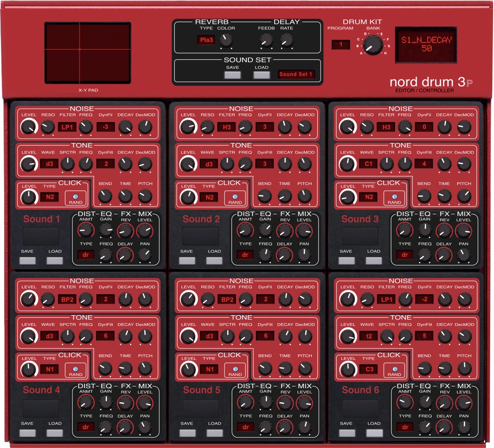Open Sound 6 tone wave t2 selector
This screenshot has height=448, width=494.
point(369,336)
